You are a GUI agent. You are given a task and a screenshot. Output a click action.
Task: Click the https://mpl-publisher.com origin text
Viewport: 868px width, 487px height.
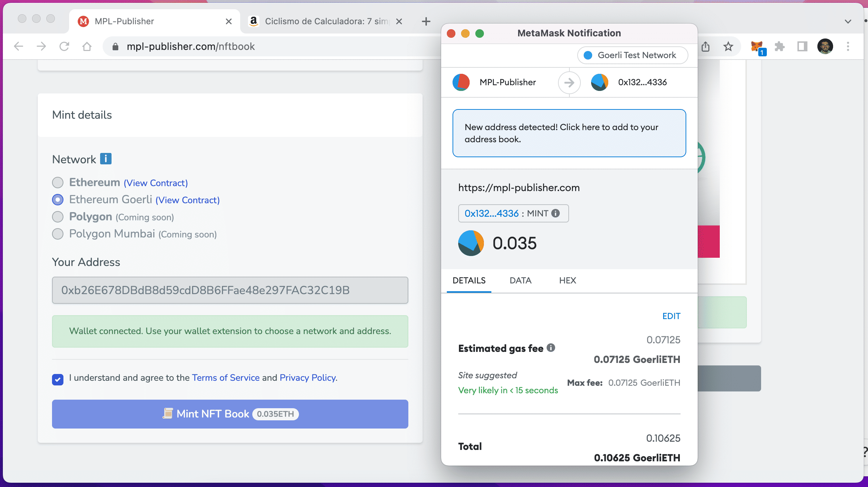point(519,188)
